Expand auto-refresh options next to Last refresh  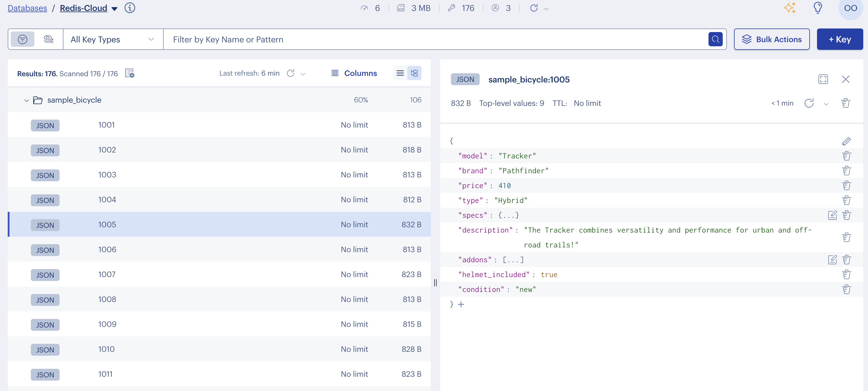[303, 74]
